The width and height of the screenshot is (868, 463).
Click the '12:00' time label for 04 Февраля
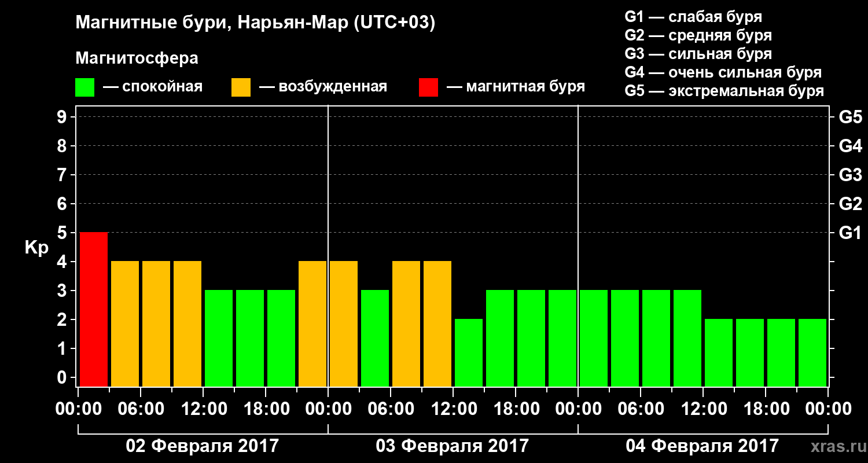(703, 409)
